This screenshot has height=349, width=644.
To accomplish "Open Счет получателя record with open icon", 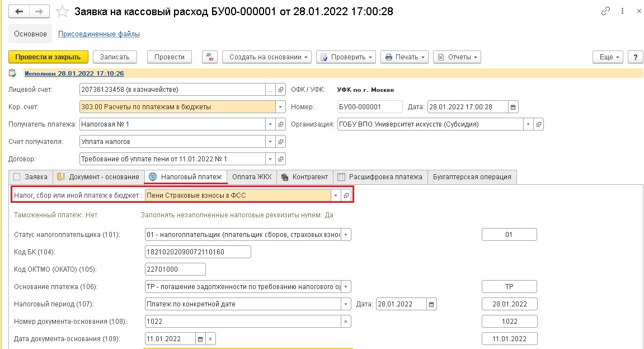I will tap(280, 141).
